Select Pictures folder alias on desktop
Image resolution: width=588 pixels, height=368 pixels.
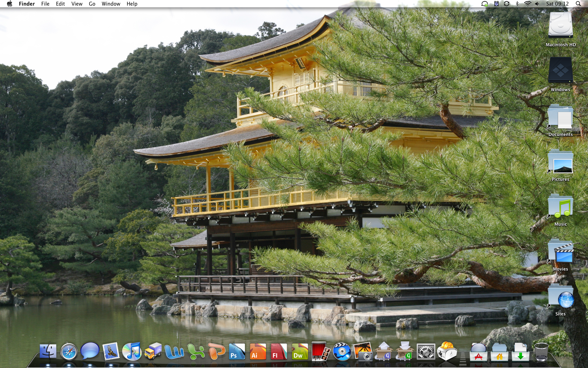click(x=561, y=161)
